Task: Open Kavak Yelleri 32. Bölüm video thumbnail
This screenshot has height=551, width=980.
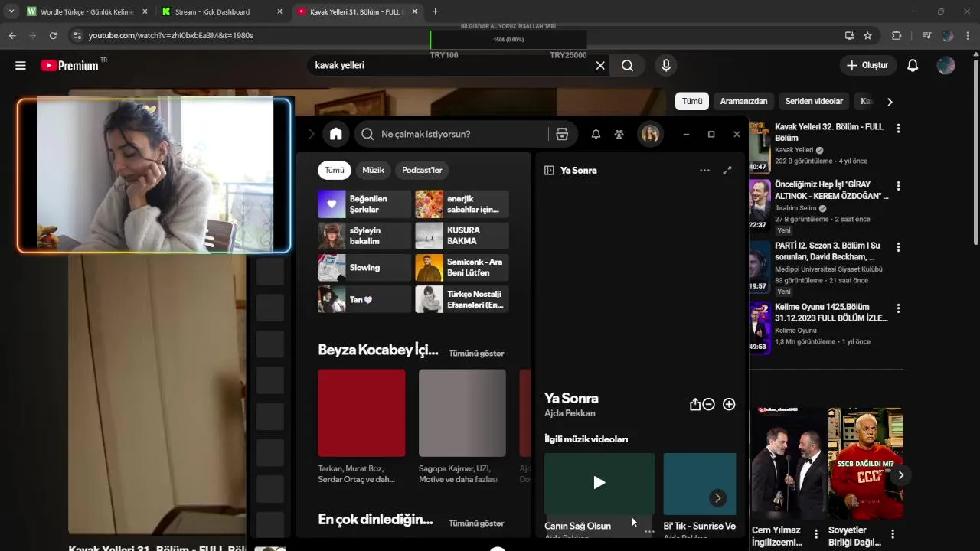Action: coord(759,147)
